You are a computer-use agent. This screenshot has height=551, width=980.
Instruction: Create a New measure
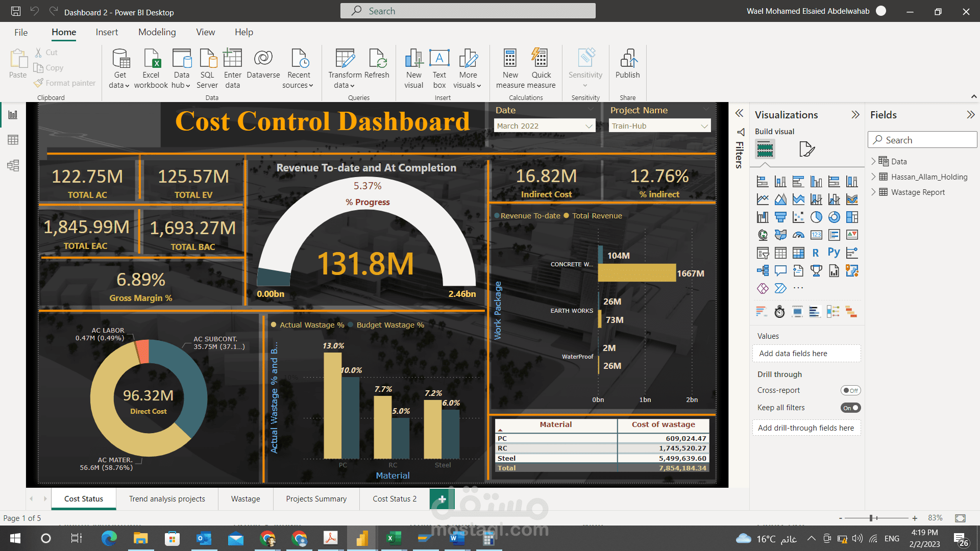click(510, 69)
